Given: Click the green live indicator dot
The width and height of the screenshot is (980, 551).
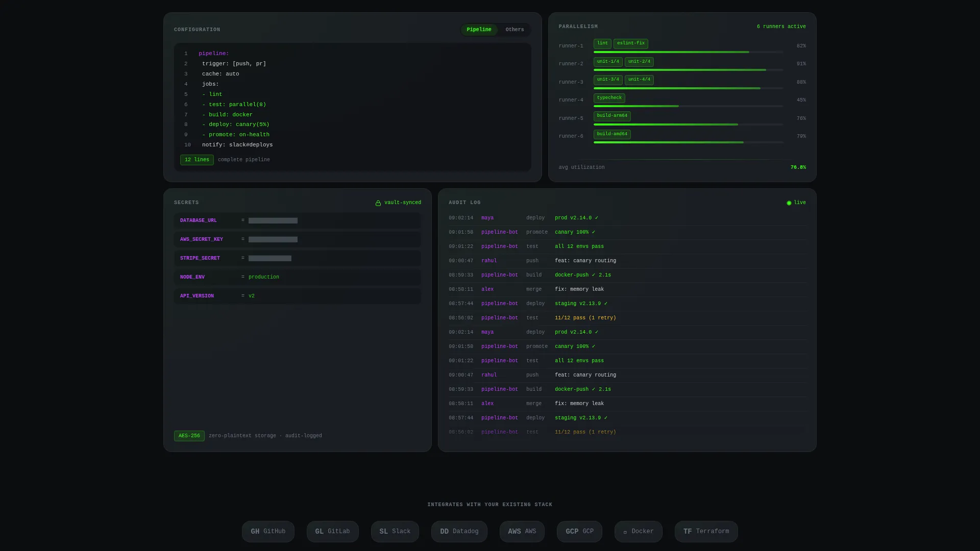Looking at the screenshot, I should click(789, 203).
